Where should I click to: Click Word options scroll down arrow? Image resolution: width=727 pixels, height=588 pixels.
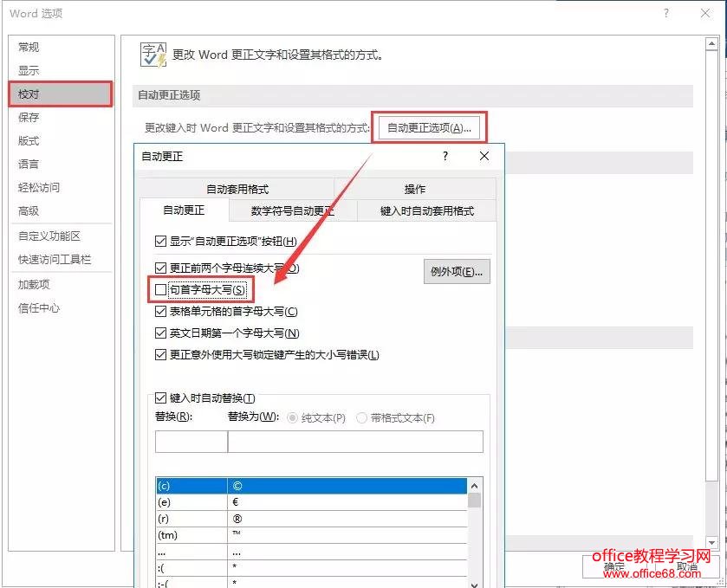point(711,541)
